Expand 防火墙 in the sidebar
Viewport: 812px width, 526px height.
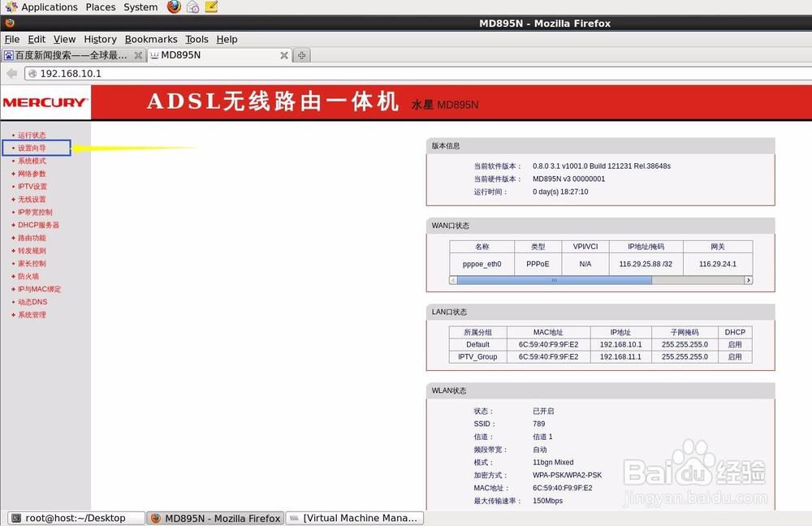pos(28,277)
